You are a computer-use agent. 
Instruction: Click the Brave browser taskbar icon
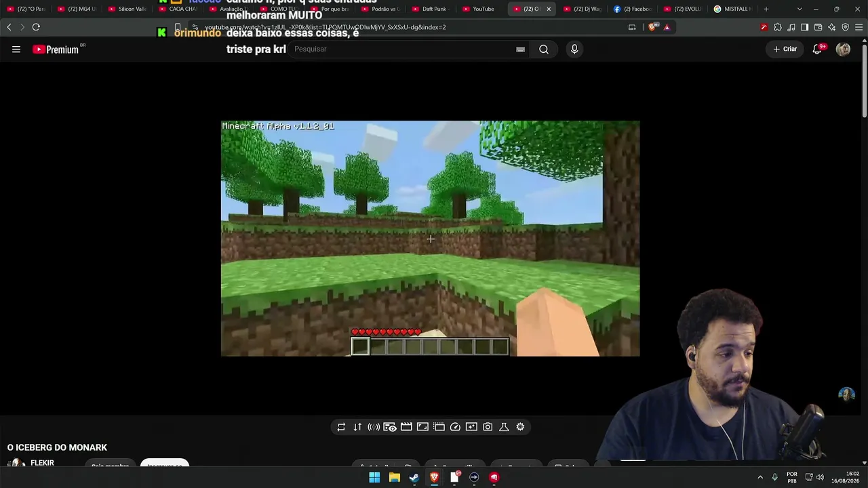click(x=434, y=477)
